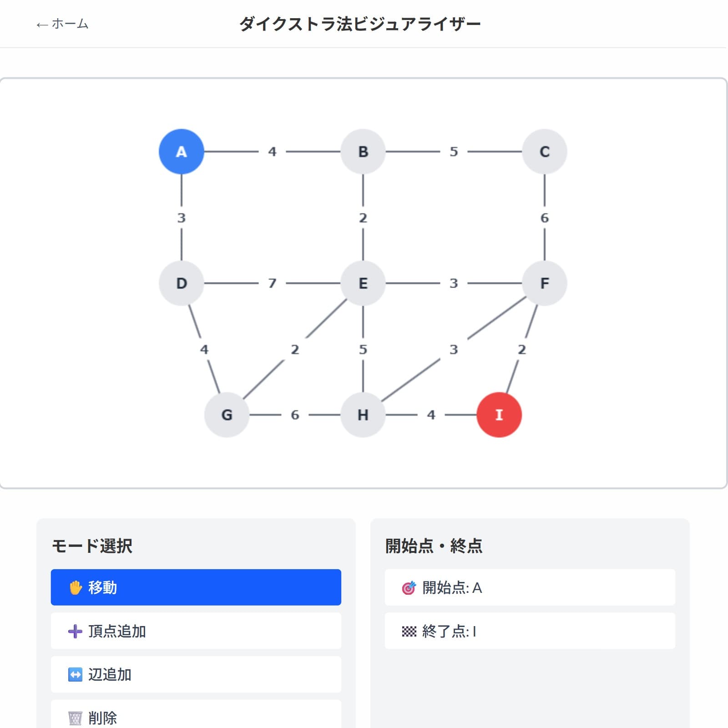
Task: Switch to 辺追加 mode
Action: tap(196, 674)
